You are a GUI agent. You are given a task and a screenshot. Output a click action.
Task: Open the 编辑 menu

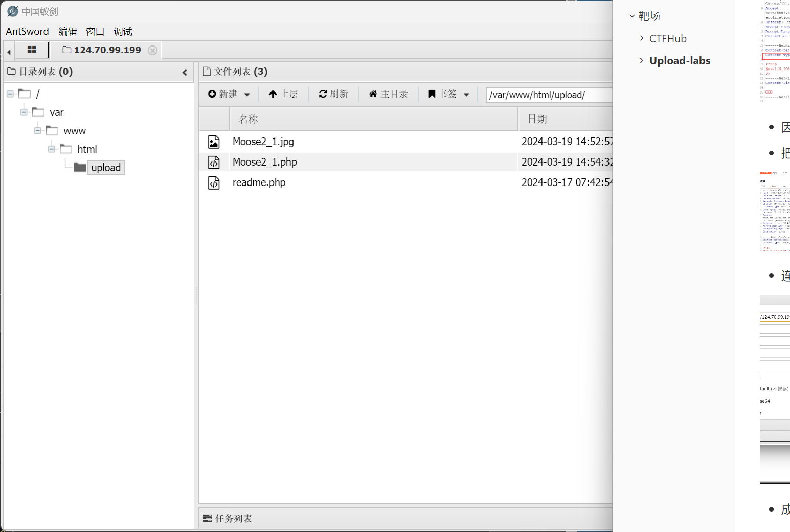click(67, 32)
